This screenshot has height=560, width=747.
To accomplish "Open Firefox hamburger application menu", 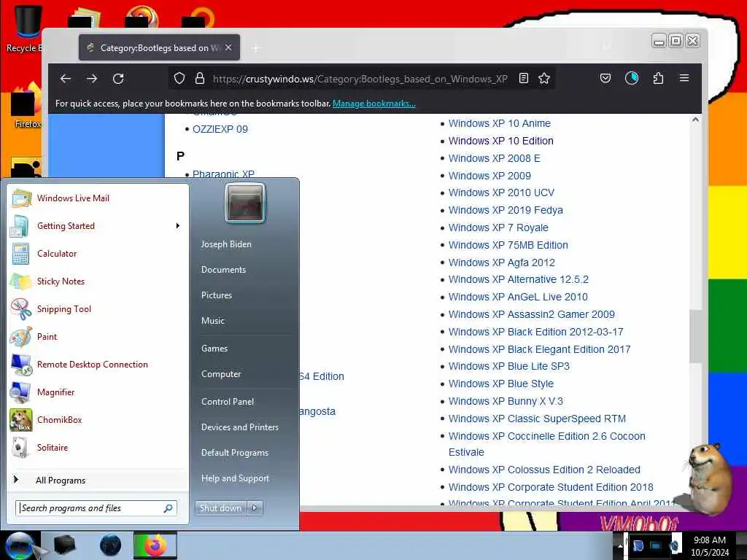I will [684, 77].
